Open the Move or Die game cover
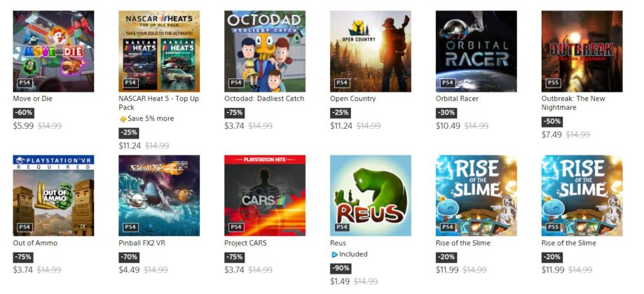The width and height of the screenshot is (644, 294). point(53,51)
